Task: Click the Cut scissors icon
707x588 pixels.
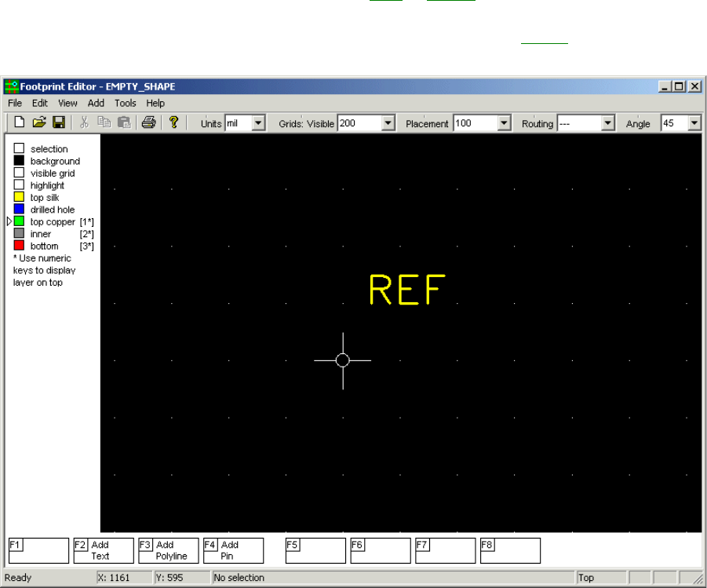Action: [84, 122]
